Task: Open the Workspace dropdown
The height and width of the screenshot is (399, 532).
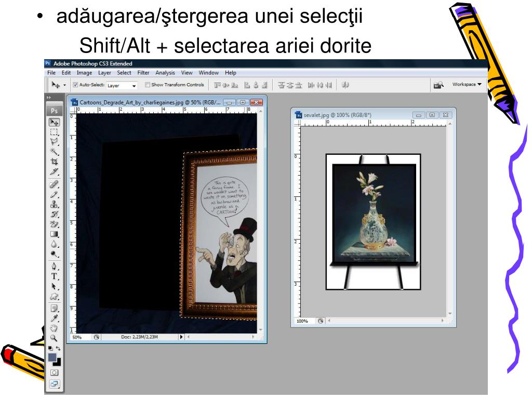Action: point(467,85)
